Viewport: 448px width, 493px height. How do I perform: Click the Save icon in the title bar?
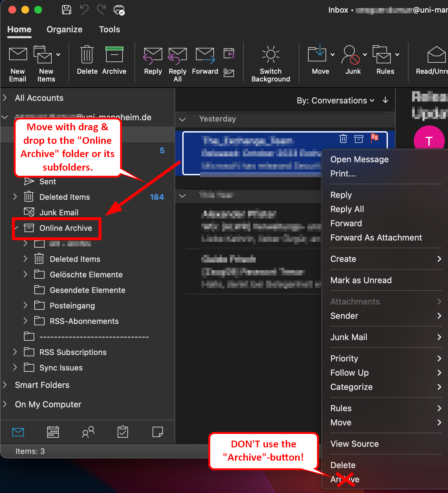pyautogui.click(x=67, y=10)
